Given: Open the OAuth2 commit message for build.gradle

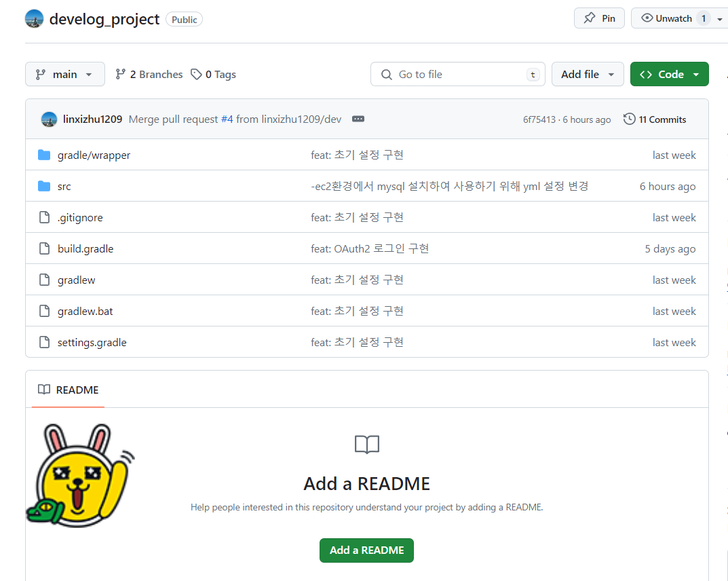Looking at the screenshot, I should point(370,248).
